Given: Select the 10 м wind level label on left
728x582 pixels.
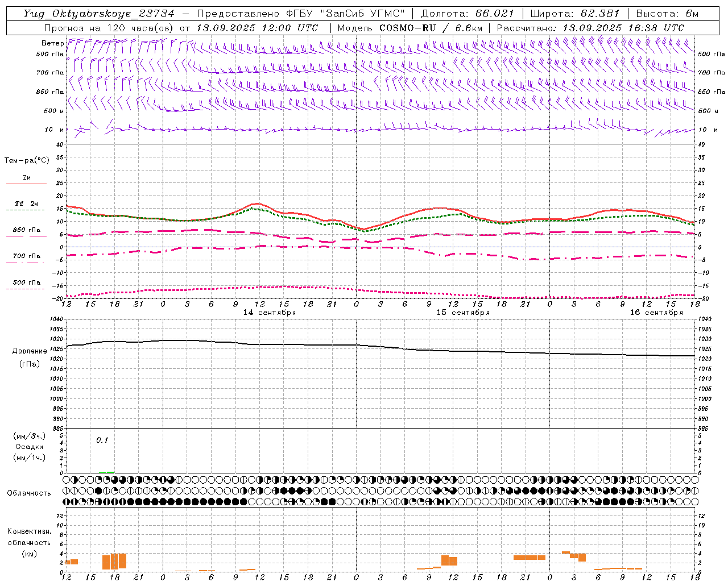Looking at the screenshot, I should [x=54, y=130].
